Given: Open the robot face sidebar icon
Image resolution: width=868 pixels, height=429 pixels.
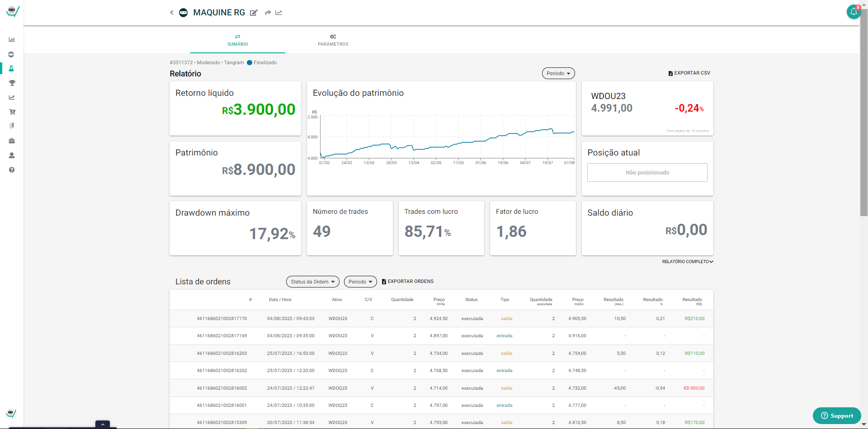Looking at the screenshot, I should (x=11, y=54).
